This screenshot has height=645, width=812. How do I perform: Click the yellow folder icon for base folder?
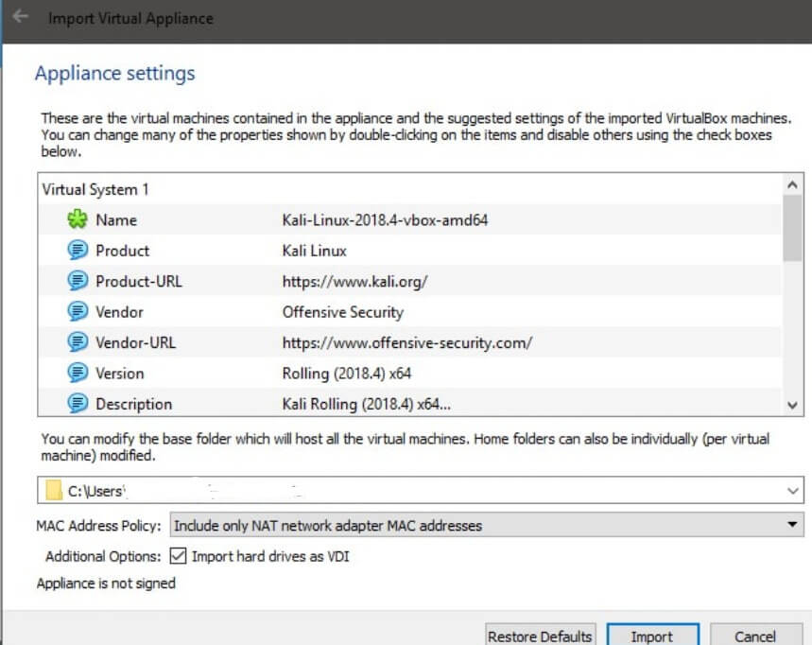click(x=54, y=492)
